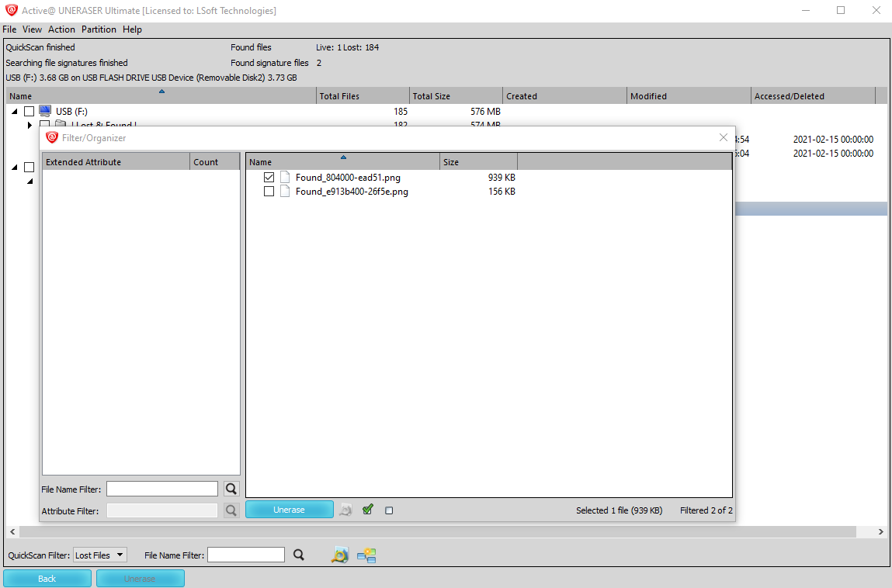Click the uncheck-all empty box icon in the dialog
The height and width of the screenshot is (588, 892).
[389, 510]
